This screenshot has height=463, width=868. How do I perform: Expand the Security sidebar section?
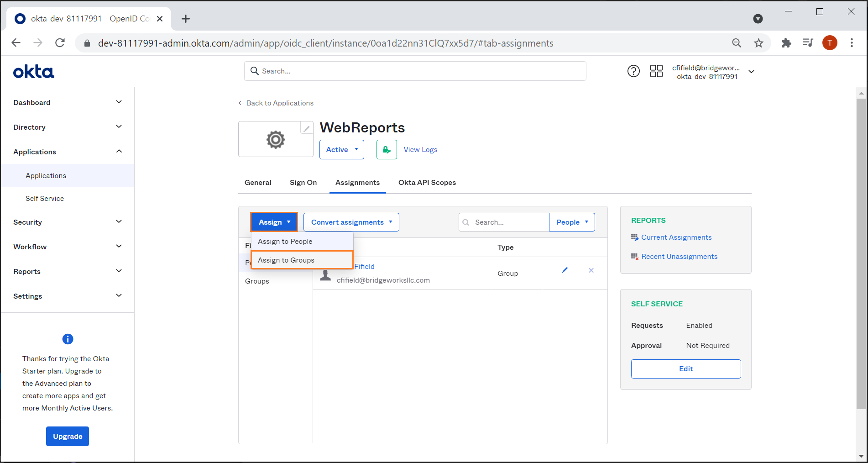click(68, 222)
